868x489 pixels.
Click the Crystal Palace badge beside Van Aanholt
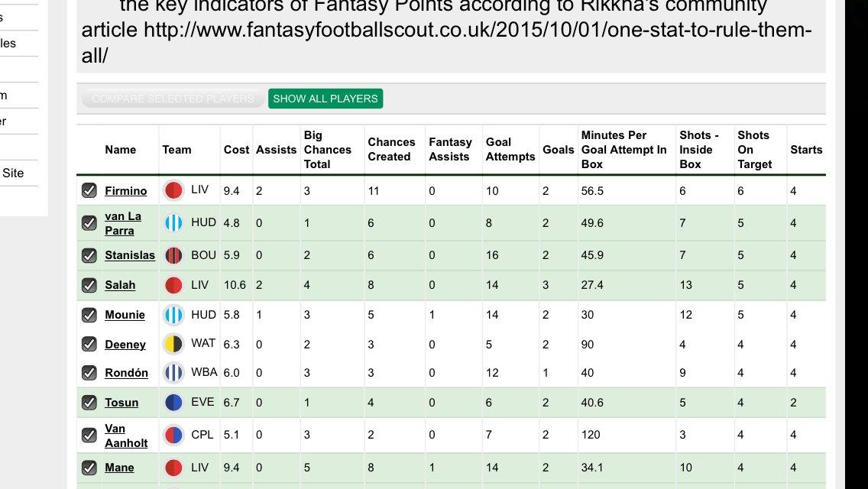point(173,436)
